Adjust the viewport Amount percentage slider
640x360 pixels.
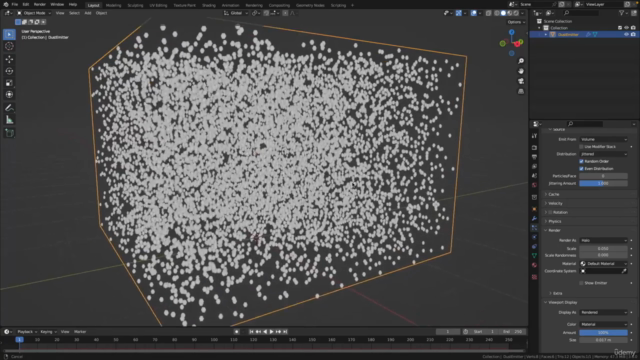[x=604, y=333]
